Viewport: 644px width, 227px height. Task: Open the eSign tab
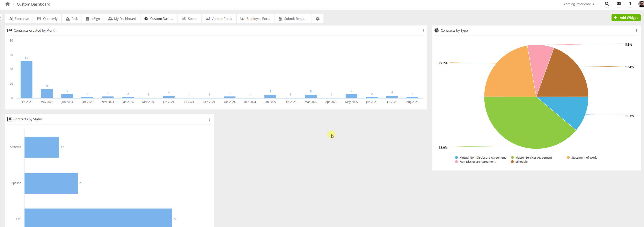click(x=93, y=19)
